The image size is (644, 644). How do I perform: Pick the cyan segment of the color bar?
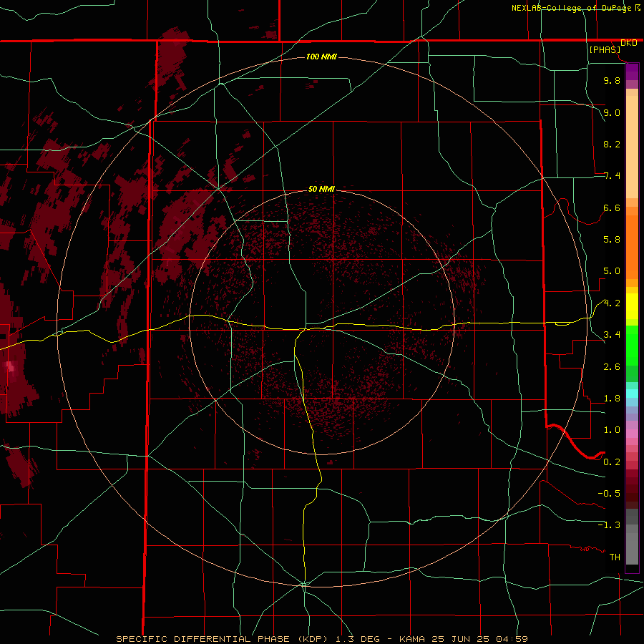pyautogui.click(x=632, y=394)
